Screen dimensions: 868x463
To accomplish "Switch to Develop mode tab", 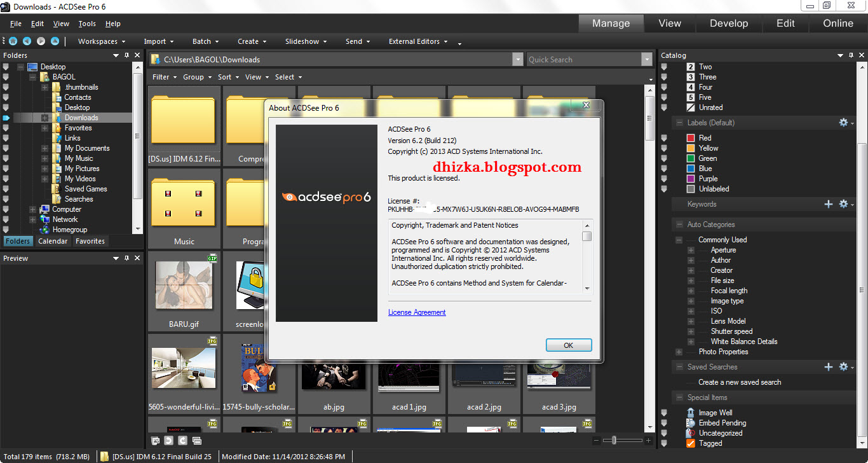I will [x=729, y=24].
